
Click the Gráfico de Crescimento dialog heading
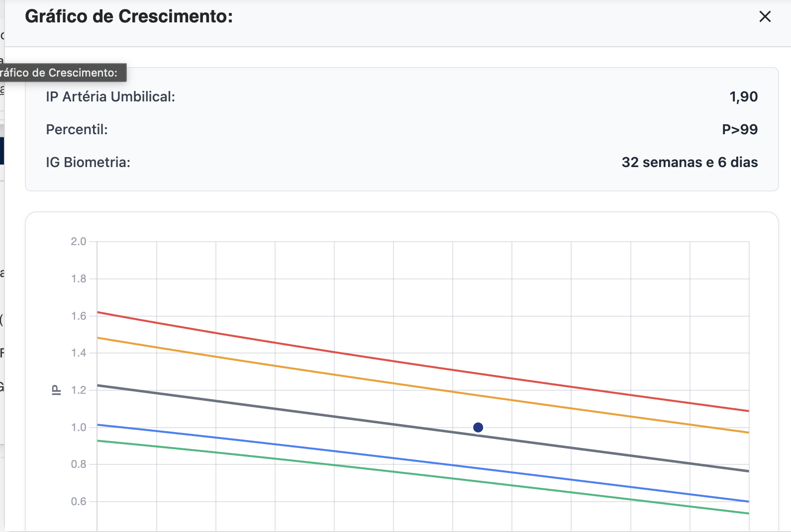tap(129, 16)
